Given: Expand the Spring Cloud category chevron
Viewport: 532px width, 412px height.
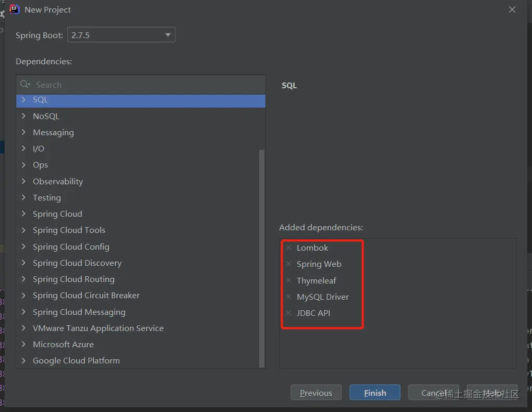Looking at the screenshot, I should tap(23, 214).
